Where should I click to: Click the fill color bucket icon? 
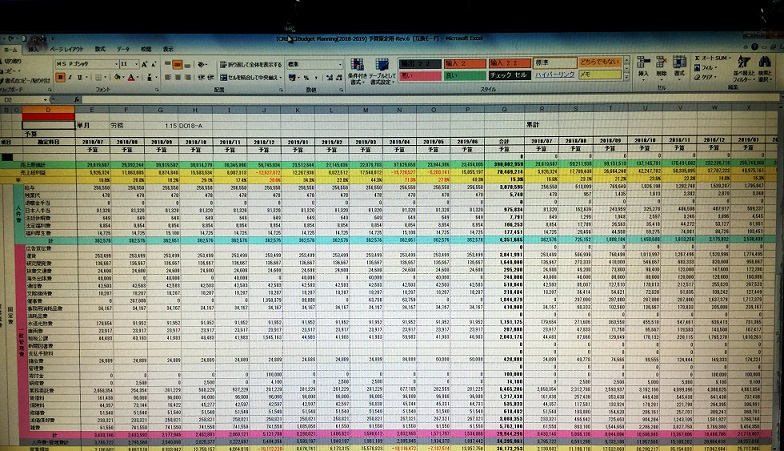point(117,78)
